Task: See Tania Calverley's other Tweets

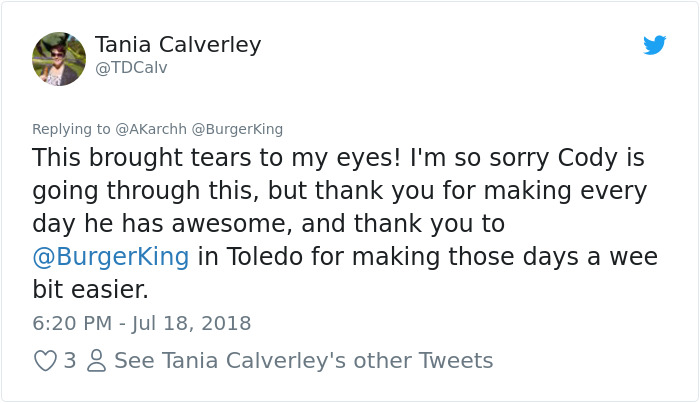Action: click(303, 360)
